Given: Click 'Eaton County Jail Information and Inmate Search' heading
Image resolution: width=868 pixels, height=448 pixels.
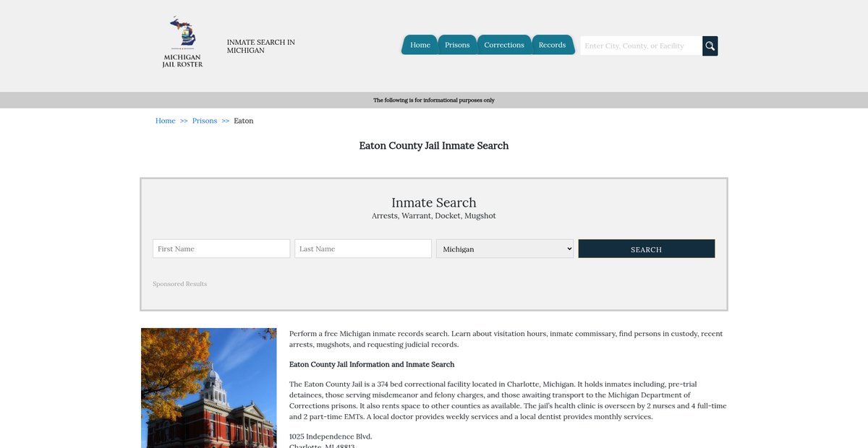Looking at the screenshot, I should coord(372,364).
